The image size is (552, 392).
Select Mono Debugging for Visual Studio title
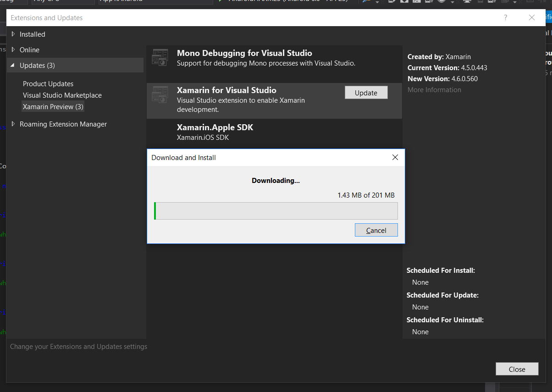click(244, 53)
